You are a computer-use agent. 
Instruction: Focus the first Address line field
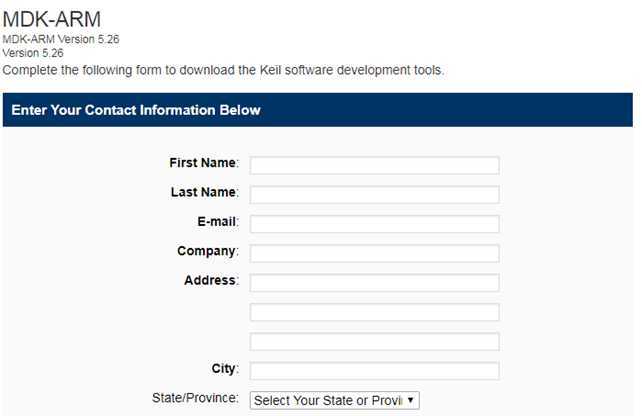pos(374,283)
